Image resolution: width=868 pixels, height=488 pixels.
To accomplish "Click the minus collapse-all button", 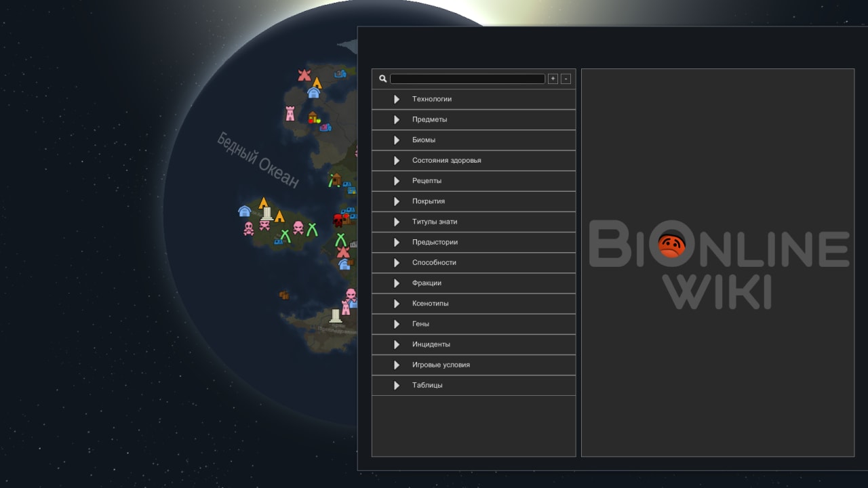I will [x=566, y=79].
